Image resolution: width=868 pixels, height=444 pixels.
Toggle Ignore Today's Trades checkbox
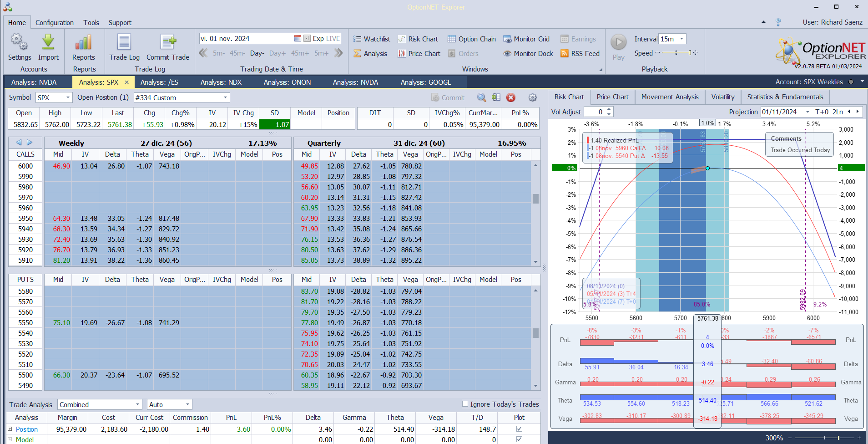click(465, 404)
